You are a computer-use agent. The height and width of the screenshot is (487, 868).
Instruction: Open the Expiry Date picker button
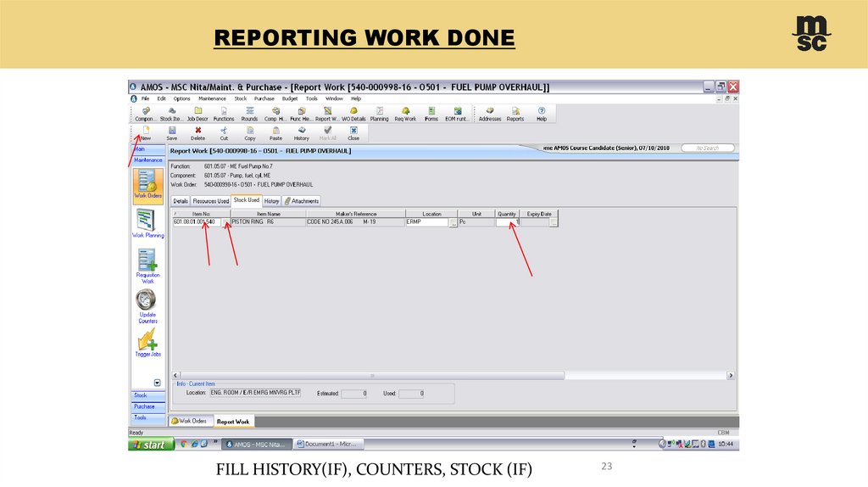[554, 223]
